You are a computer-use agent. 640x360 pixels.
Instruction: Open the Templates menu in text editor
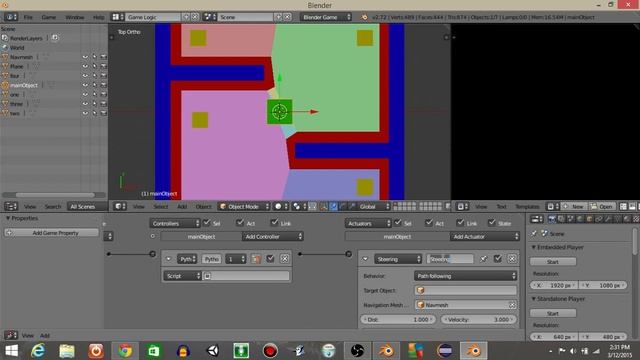tap(527, 207)
